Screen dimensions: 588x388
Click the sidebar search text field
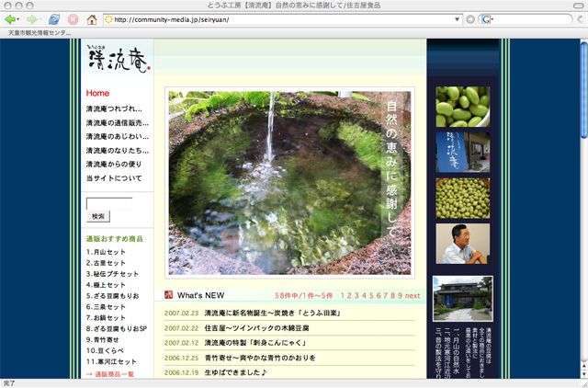click(x=108, y=202)
